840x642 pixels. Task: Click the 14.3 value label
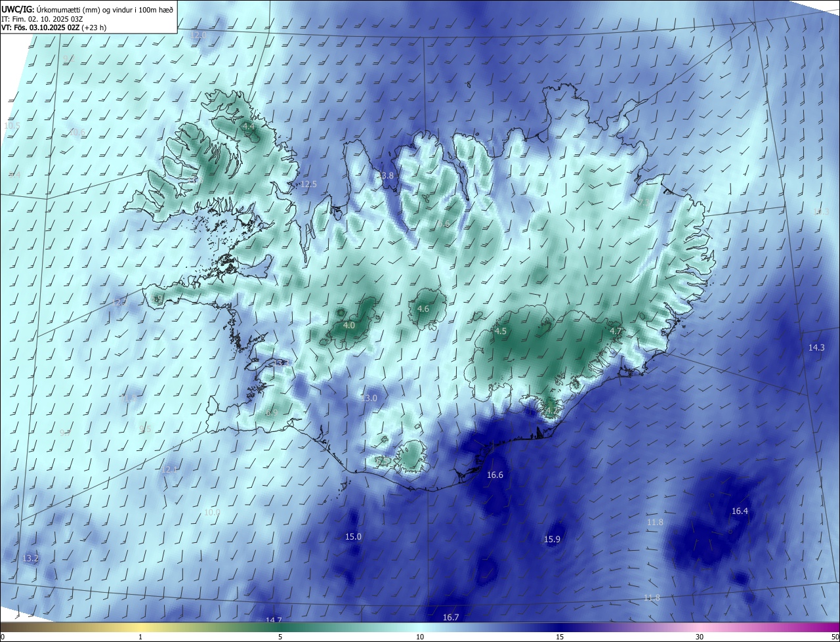(x=816, y=348)
